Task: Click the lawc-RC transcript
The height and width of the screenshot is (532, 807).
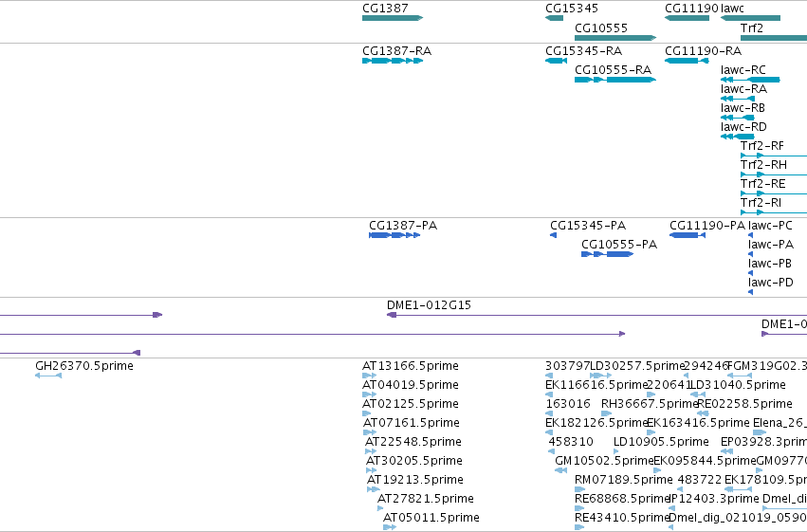Action: pyautogui.click(x=750, y=80)
